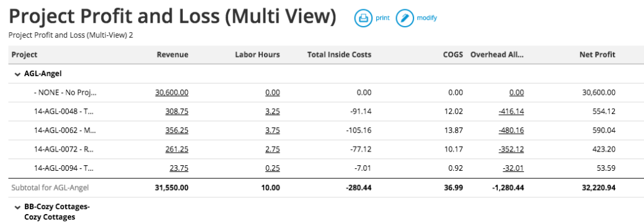Image resolution: width=644 pixels, height=224 pixels.
Task: Click the Total Inside Costs column header
Action: tap(339, 54)
